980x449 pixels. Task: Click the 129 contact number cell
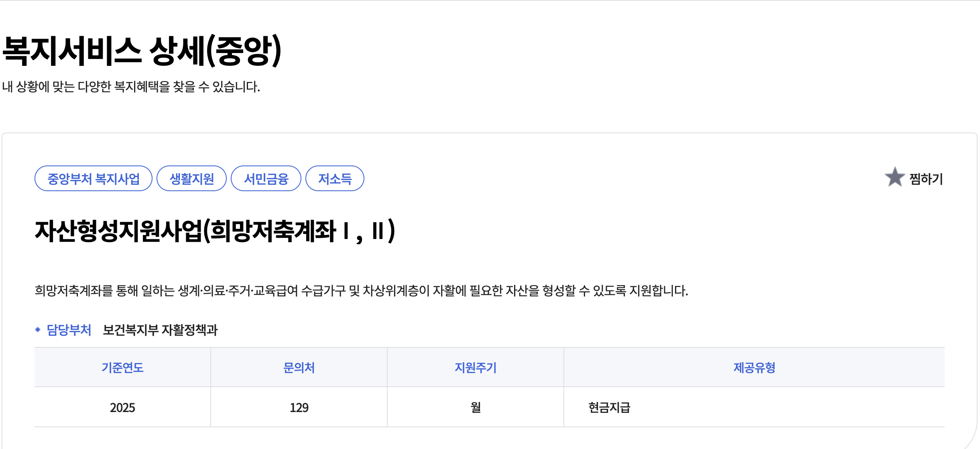pyautogui.click(x=299, y=407)
